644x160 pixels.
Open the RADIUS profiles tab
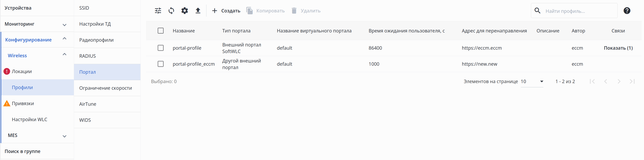tap(87, 56)
